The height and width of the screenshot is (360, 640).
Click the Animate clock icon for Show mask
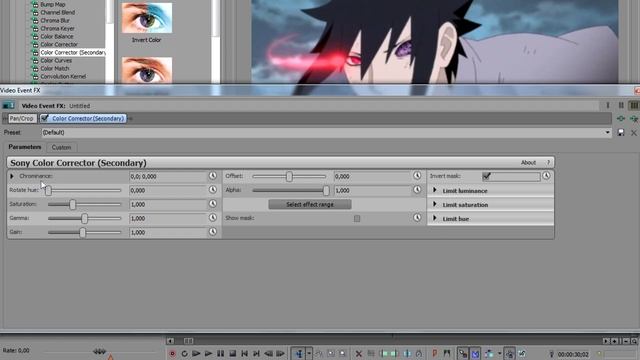(417, 218)
